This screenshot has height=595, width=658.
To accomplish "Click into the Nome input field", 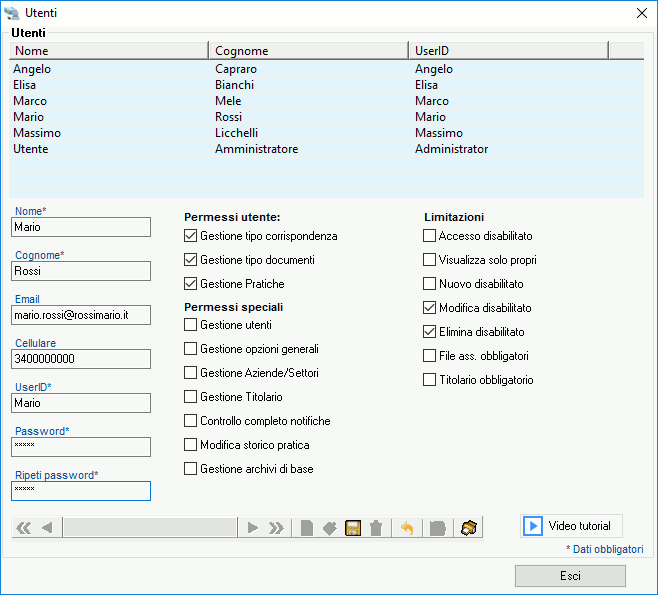I will [81, 227].
